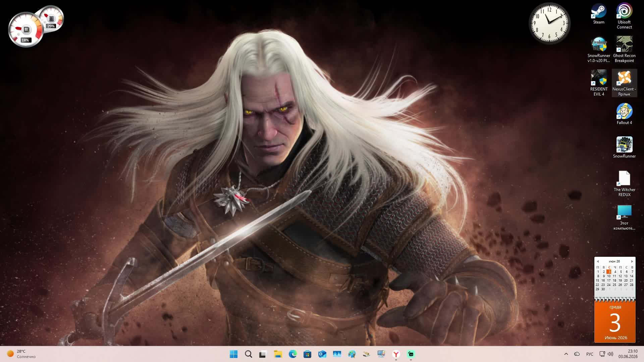Click the CPU meter gauge showing 18%
Image resolution: width=644 pixels, height=362 pixels.
click(x=25, y=30)
